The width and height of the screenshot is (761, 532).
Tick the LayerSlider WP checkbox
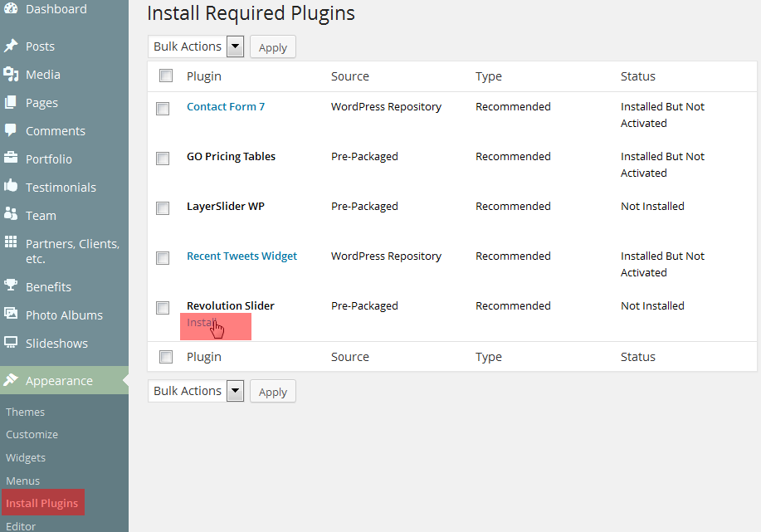[x=163, y=208]
